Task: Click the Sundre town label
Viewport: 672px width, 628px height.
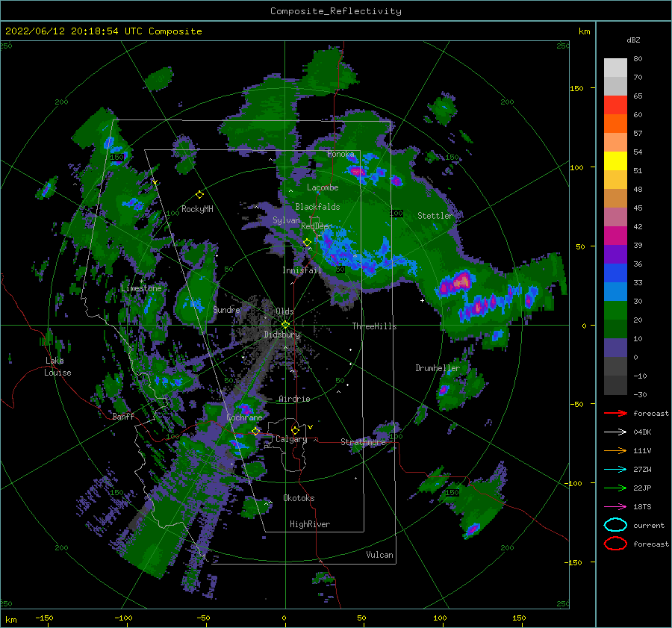Action: 226,309
